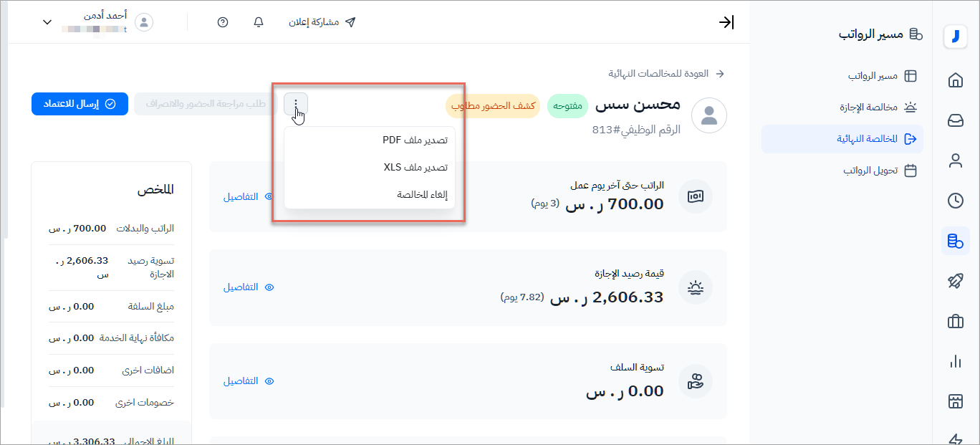Show التفاصيل for الراتب حتى آخر يوم عمل

(x=248, y=196)
